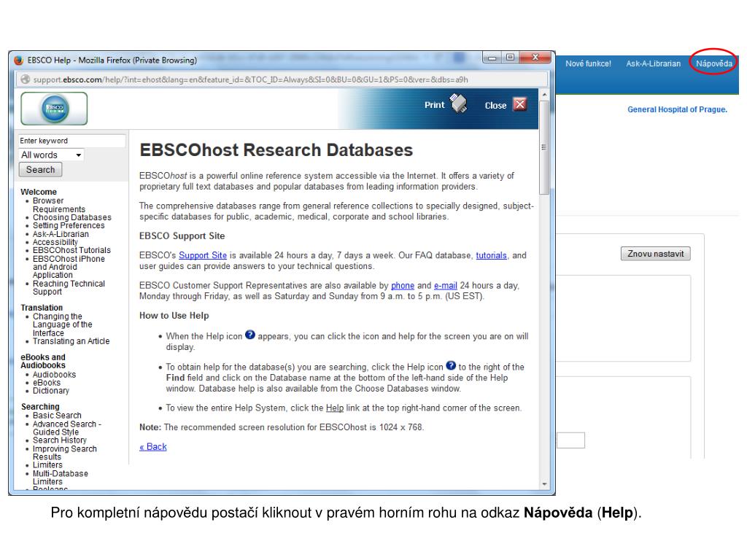Open EBSCOhost Tutorials topic
747x560 pixels.
pos(71,251)
